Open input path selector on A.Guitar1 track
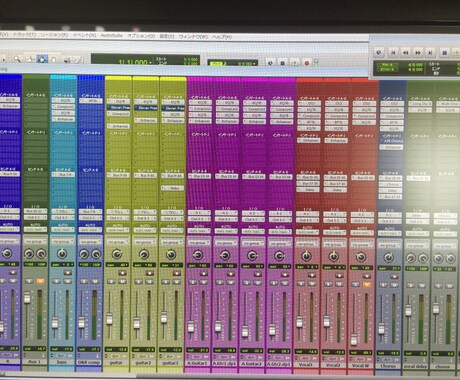460x380 pixels. (198, 212)
